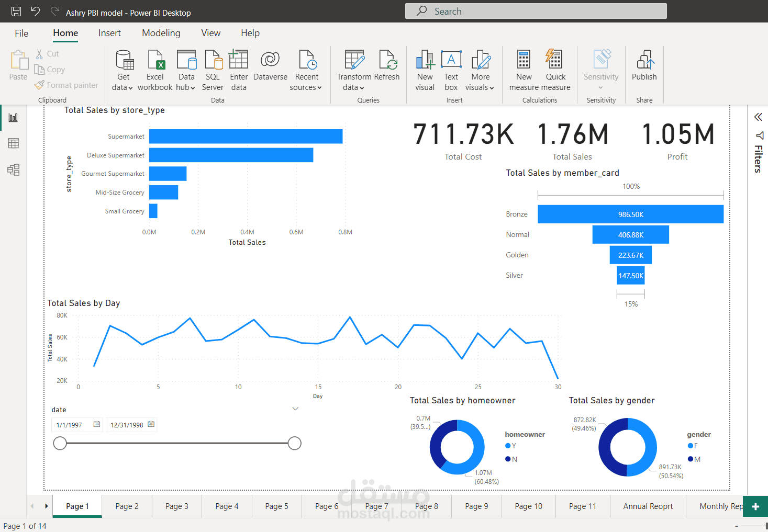768x532 pixels.
Task: Create a New measure
Action: (524, 69)
